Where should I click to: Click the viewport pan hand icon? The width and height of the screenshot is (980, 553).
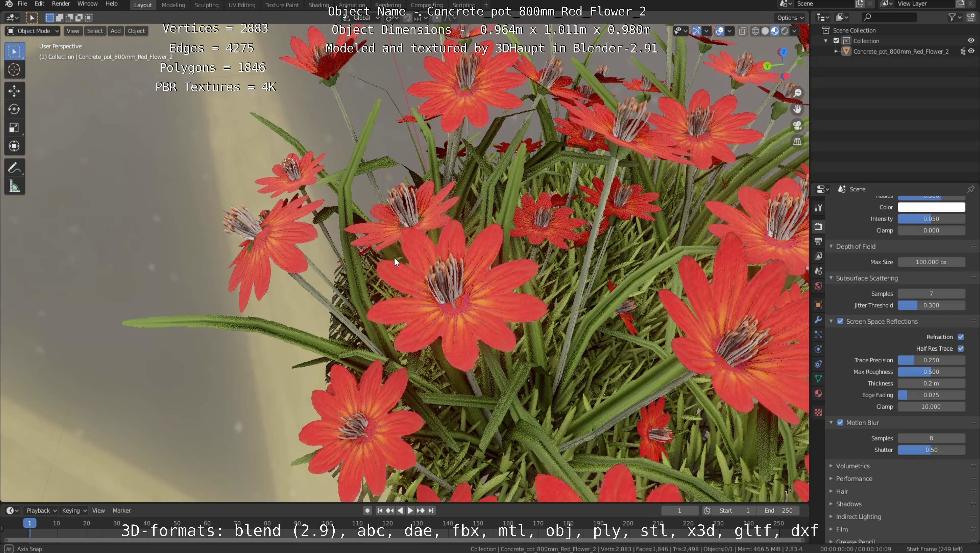(797, 109)
